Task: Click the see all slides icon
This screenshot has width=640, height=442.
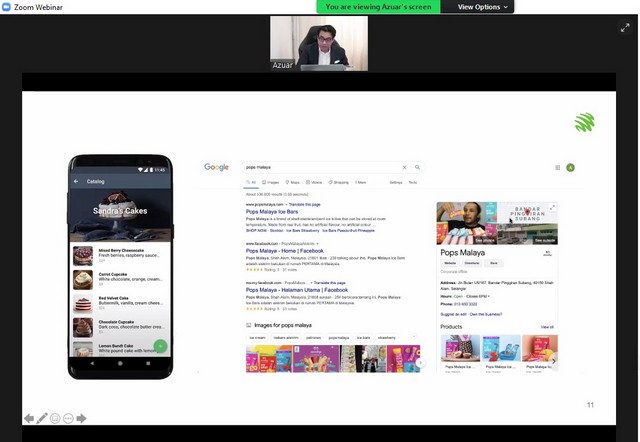Action: pyautogui.click(x=55, y=418)
